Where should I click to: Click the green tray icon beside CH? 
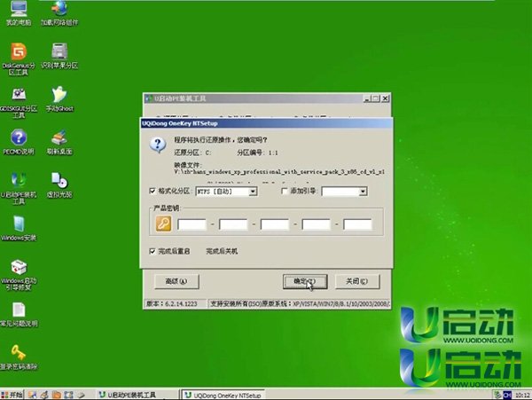(497, 395)
